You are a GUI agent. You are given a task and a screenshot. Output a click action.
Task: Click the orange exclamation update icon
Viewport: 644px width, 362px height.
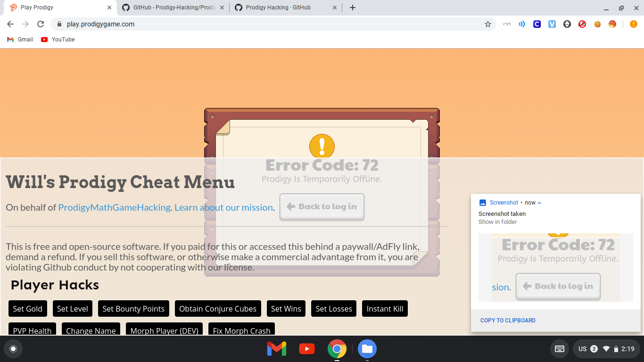(x=634, y=24)
